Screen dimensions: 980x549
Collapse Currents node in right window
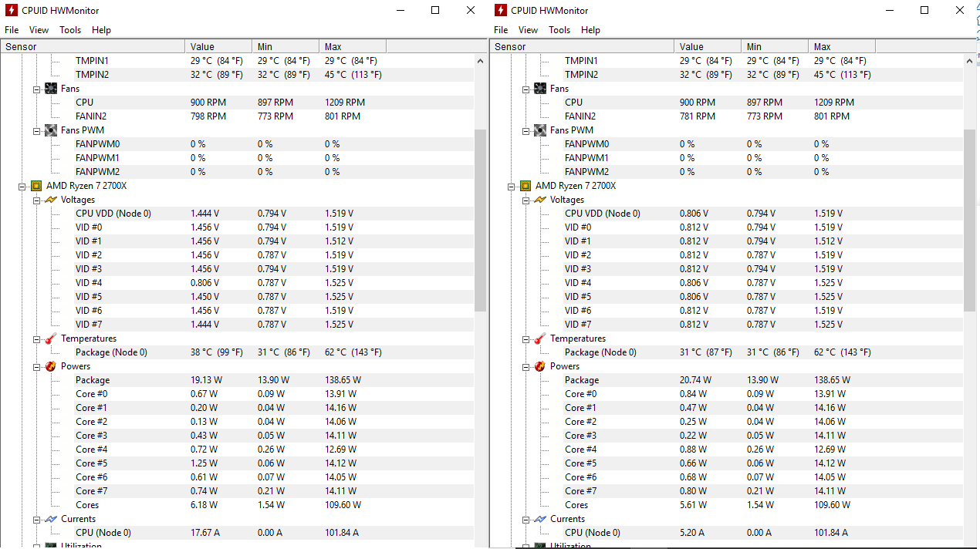526,520
